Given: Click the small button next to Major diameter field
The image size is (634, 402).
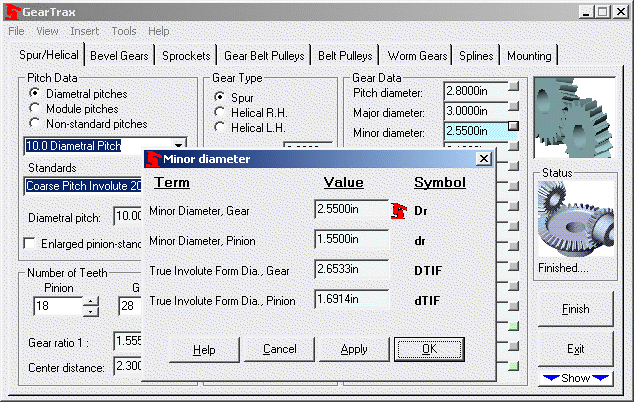Looking at the screenshot, I should pyautogui.click(x=514, y=106).
